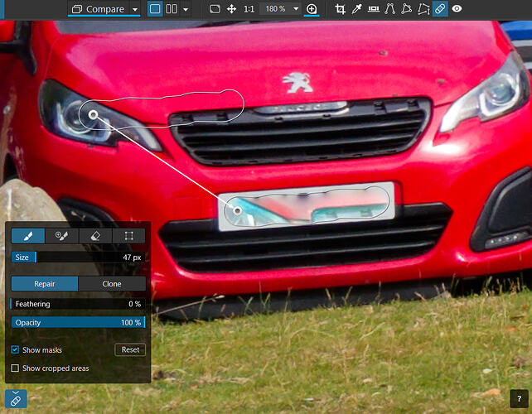Select the Clone mode button
Image resolution: width=532 pixels, height=414 pixels.
[112, 283]
